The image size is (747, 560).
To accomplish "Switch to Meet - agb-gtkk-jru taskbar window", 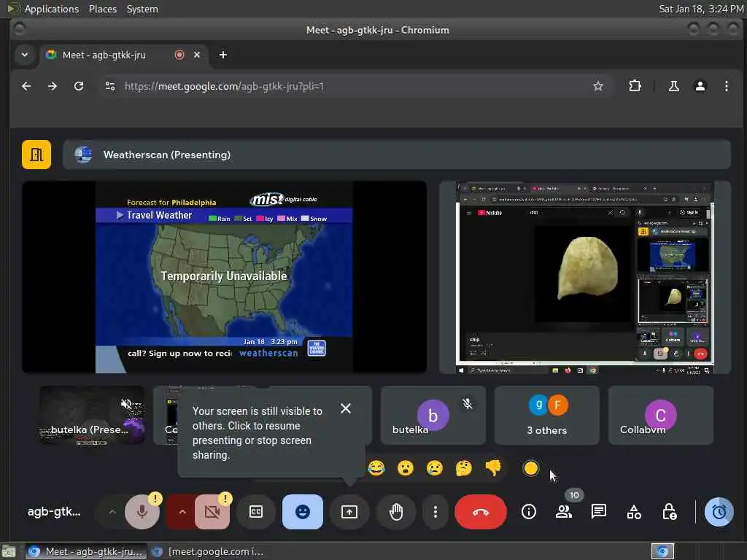I will [x=86, y=552].
